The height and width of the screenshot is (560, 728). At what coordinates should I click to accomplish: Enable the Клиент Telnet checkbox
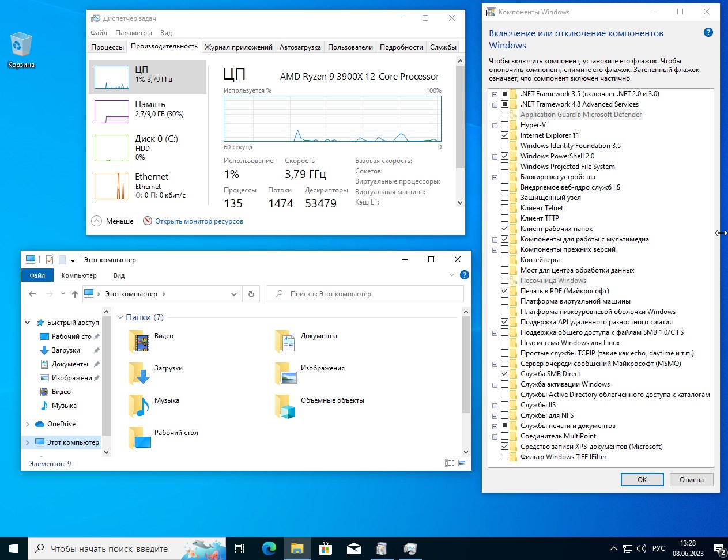coord(506,207)
